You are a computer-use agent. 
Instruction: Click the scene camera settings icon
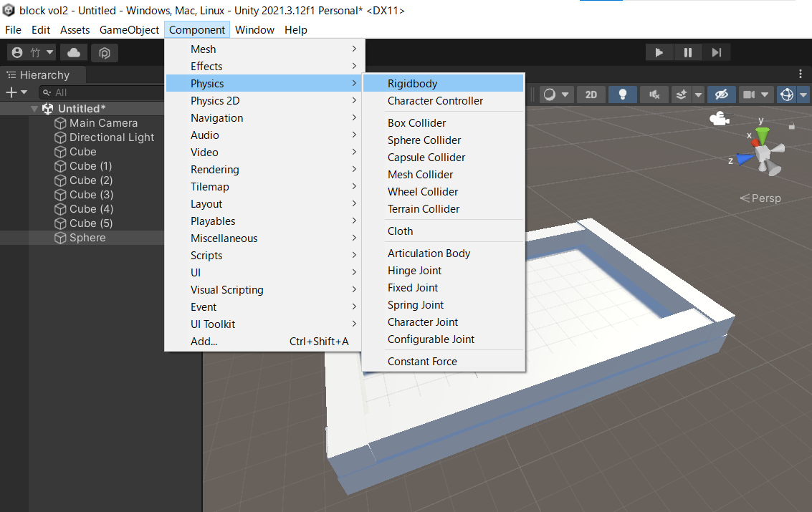coord(749,95)
